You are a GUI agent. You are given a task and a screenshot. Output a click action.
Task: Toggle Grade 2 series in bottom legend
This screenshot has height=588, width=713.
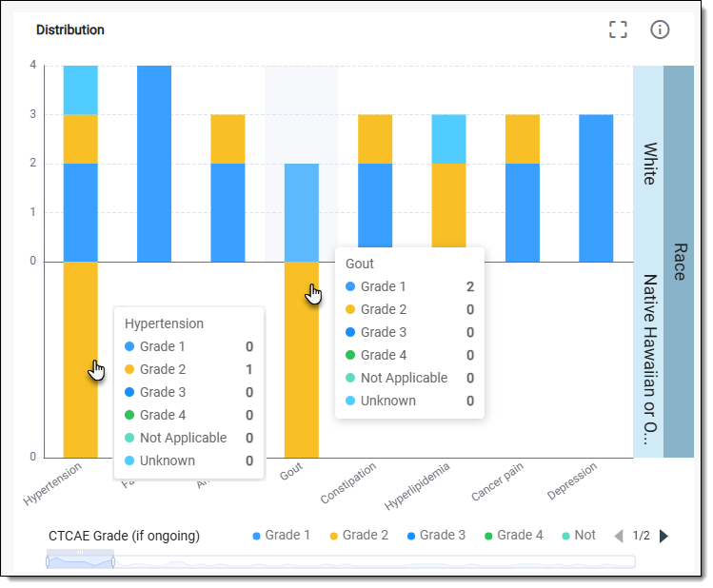pyautogui.click(x=359, y=536)
